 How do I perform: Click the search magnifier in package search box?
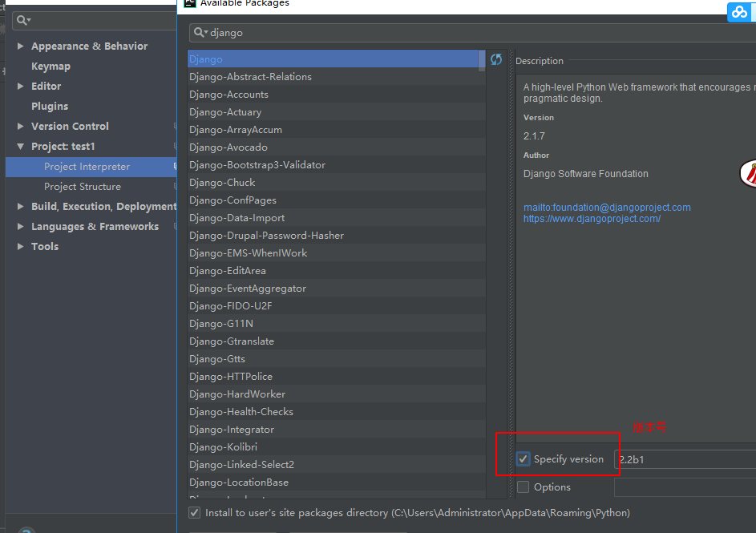[200, 32]
